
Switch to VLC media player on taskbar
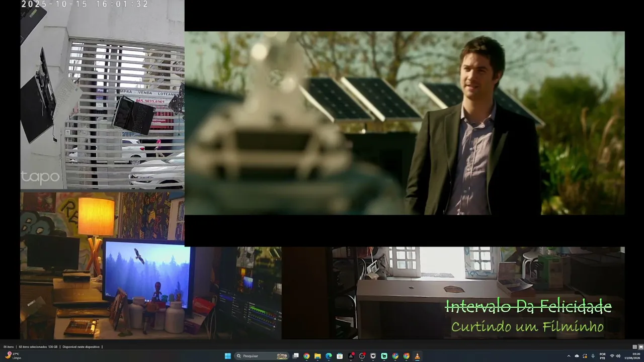coord(417,356)
